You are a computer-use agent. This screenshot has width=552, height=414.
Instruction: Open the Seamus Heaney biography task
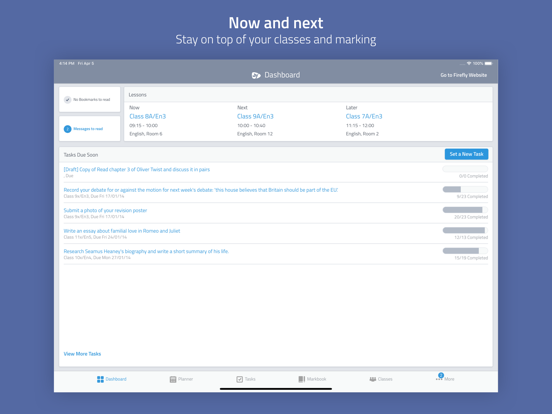tap(146, 251)
